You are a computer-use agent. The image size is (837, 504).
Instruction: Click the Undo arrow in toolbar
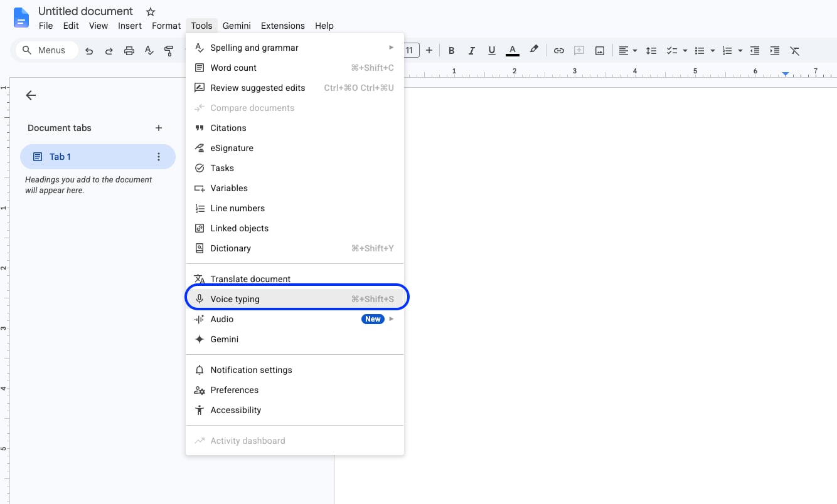pos(89,51)
